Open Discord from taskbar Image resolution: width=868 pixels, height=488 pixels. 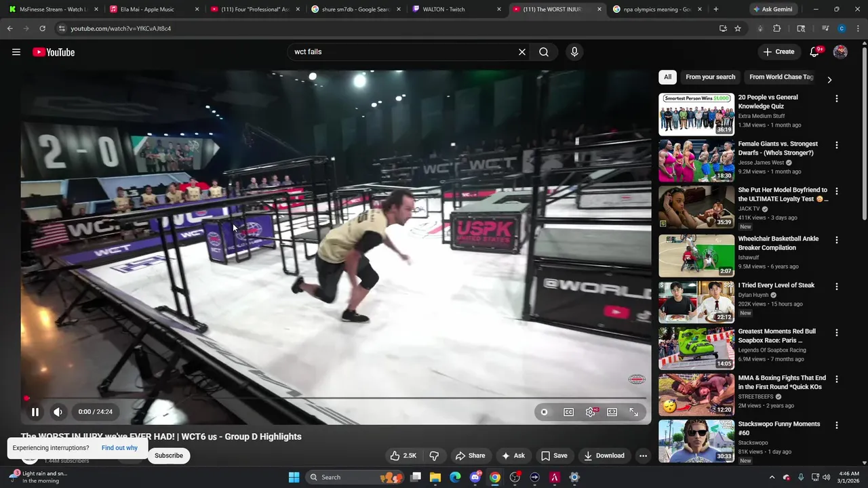pos(475,477)
